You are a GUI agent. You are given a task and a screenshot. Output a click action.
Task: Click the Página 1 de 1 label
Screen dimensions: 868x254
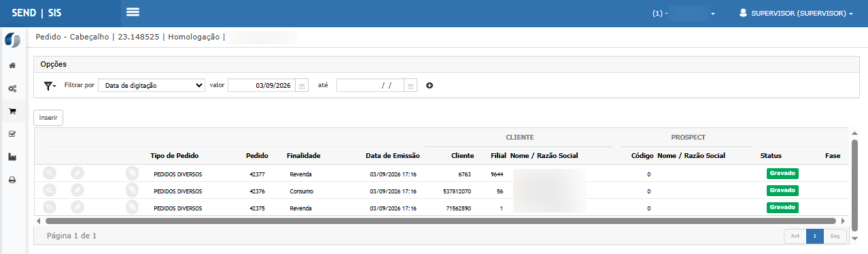(72, 236)
